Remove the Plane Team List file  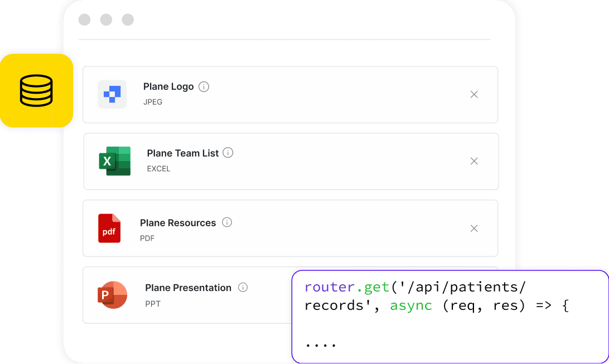(474, 161)
